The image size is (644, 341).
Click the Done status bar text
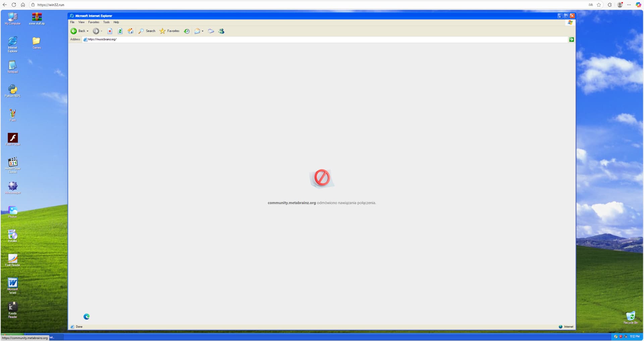point(79,327)
